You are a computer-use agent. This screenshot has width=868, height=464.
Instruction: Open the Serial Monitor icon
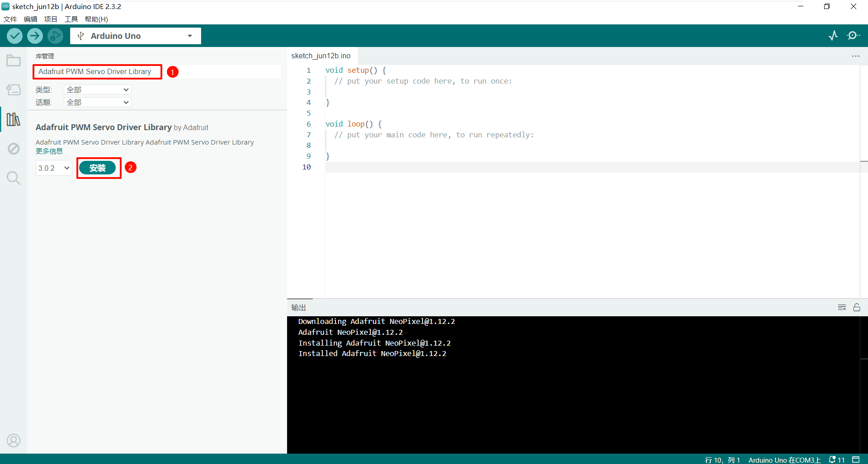click(x=853, y=36)
